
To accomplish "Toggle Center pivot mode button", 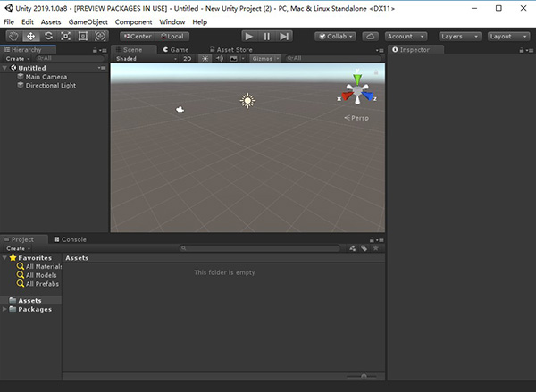I will (137, 36).
